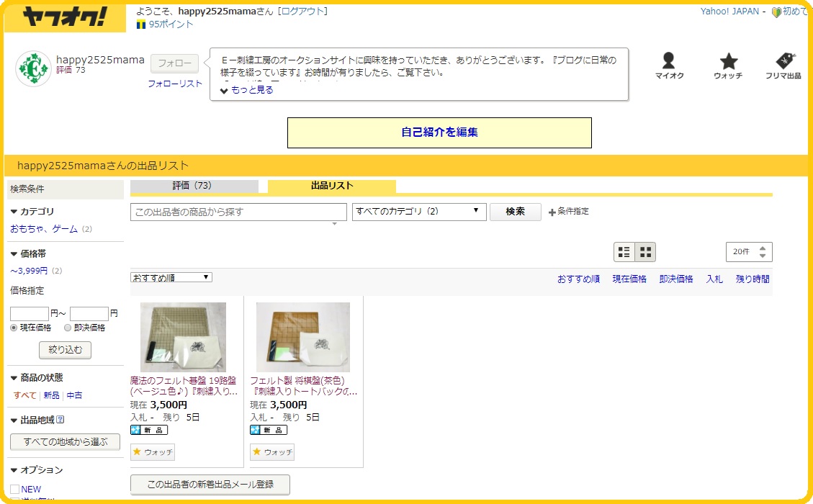Image resolution: width=813 pixels, height=504 pixels.
Task: Click the minimum price input field
Action: [30, 314]
